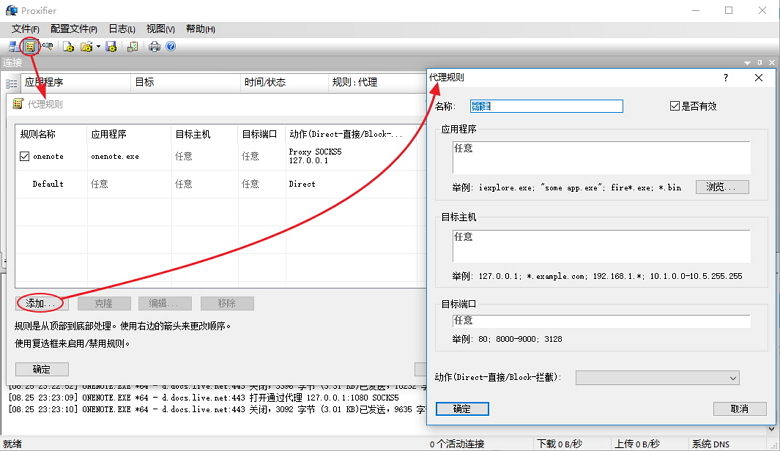Screen dimensions: 780x451
Task: Click the 目标端口 field showing 任意
Action: (x=601, y=321)
